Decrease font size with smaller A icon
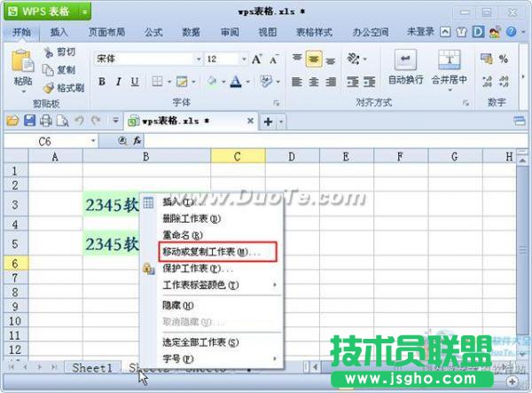 point(274,59)
